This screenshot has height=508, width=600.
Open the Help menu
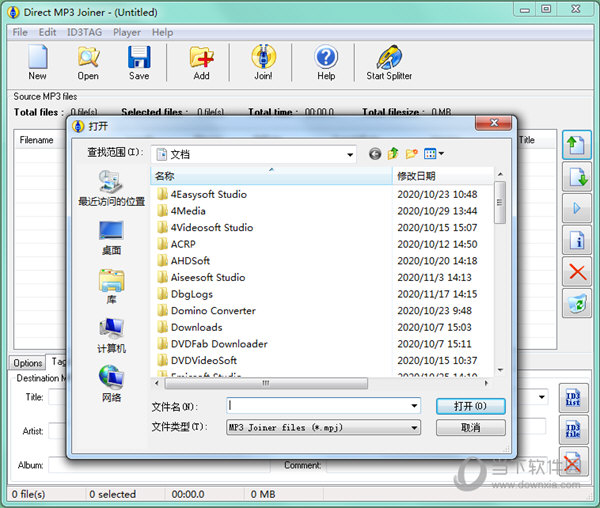162,33
